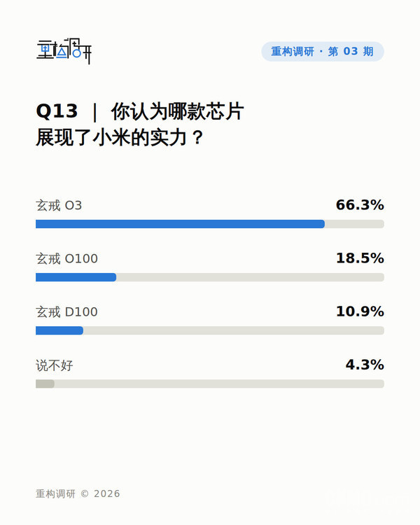Pick the 玄戒 D100 option label
Viewport: 420px width, 525px height.
66,311
